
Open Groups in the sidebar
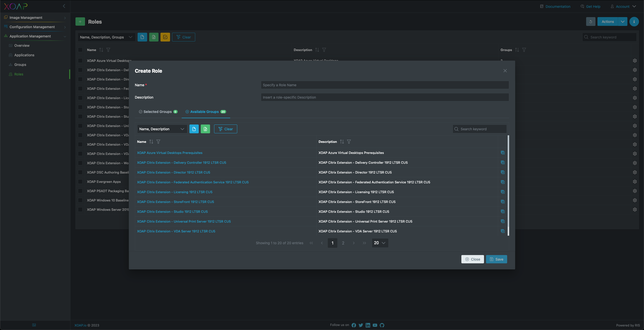click(20, 65)
